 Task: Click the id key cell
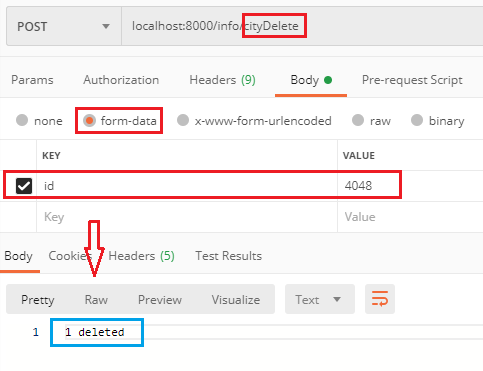(x=187, y=186)
